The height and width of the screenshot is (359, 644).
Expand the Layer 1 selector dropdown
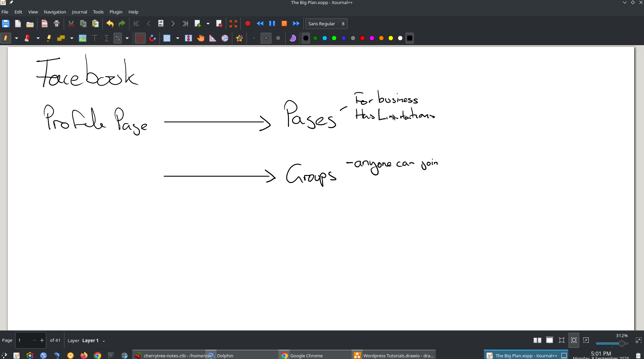[x=104, y=341]
